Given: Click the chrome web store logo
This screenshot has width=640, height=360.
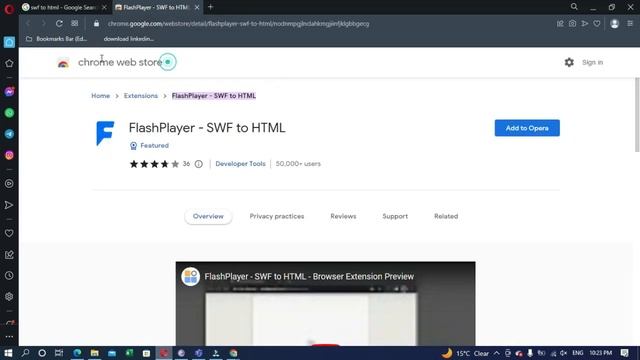Looking at the screenshot, I should [110, 62].
